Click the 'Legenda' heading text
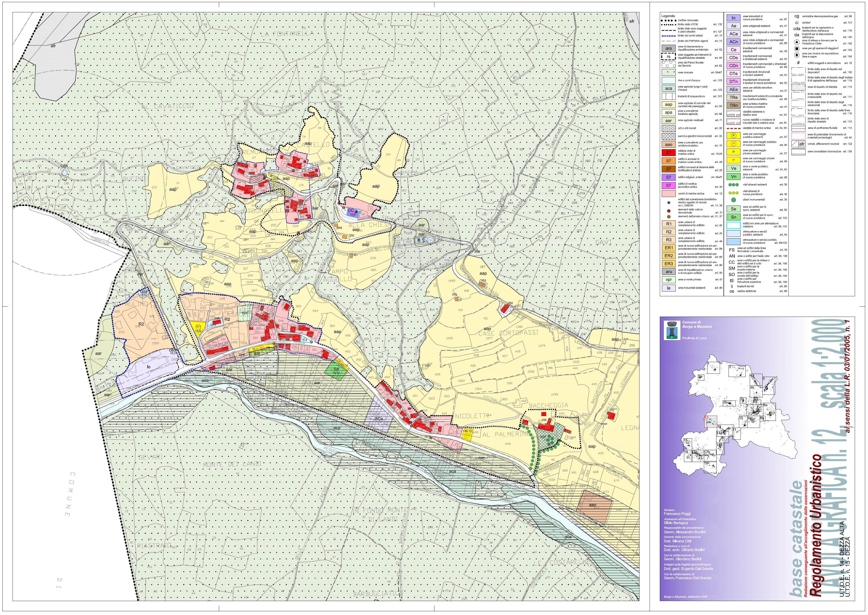This screenshot has width=868, height=615. click(668, 16)
